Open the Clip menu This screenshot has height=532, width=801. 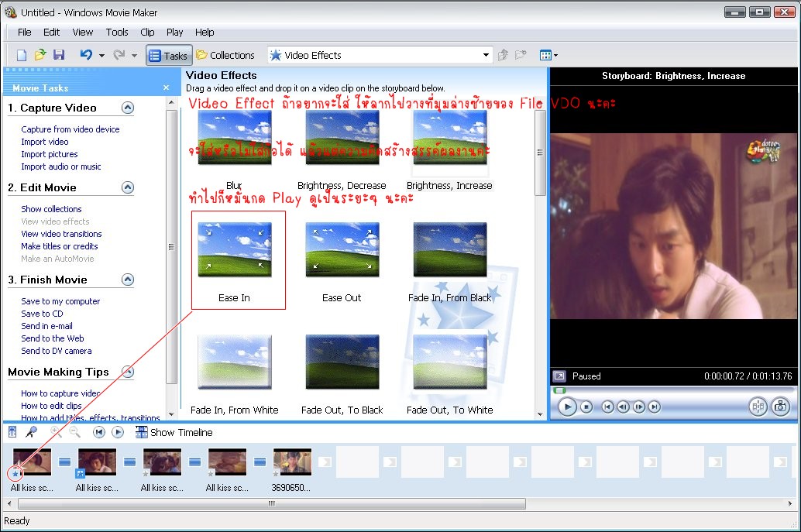click(x=148, y=33)
